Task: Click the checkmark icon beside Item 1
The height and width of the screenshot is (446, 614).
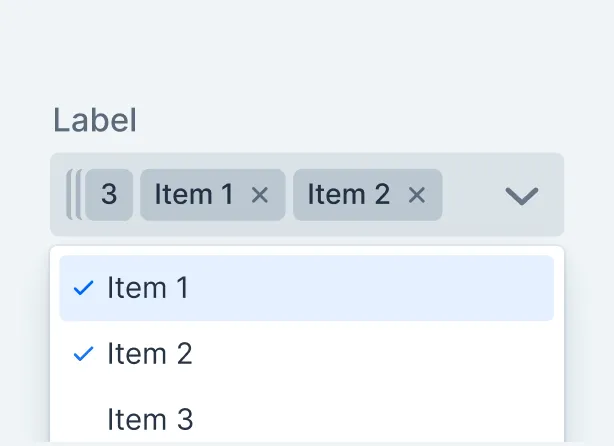Action: pyautogui.click(x=84, y=288)
